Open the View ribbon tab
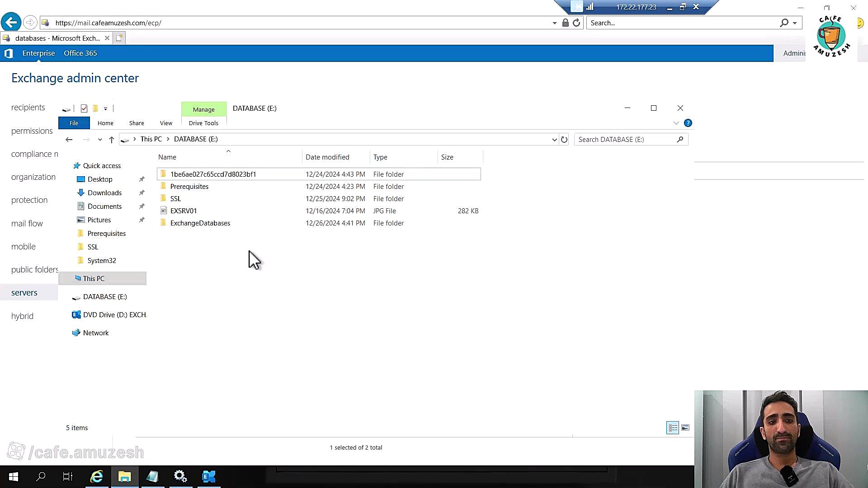868x488 pixels. pos(166,123)
